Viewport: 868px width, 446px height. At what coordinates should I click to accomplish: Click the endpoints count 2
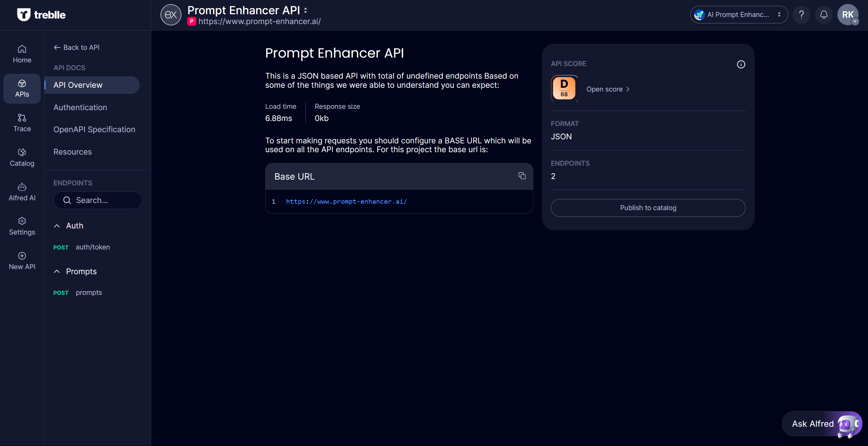pos(553,176)
